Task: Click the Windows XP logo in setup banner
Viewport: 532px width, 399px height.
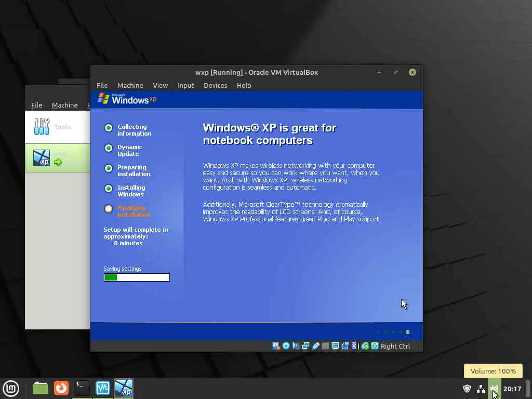Action: [x=127, y=99]
